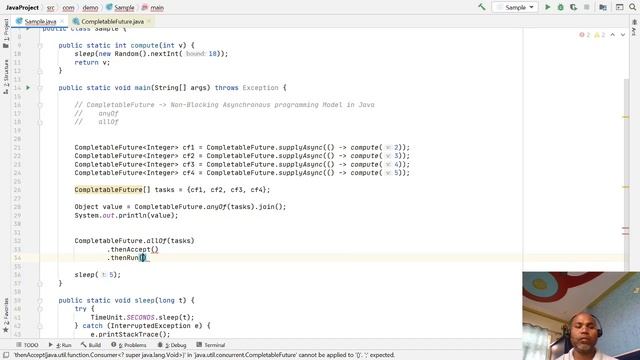Click TimeUnit.SECONDS.sleep(t) statement

point(142,317)
